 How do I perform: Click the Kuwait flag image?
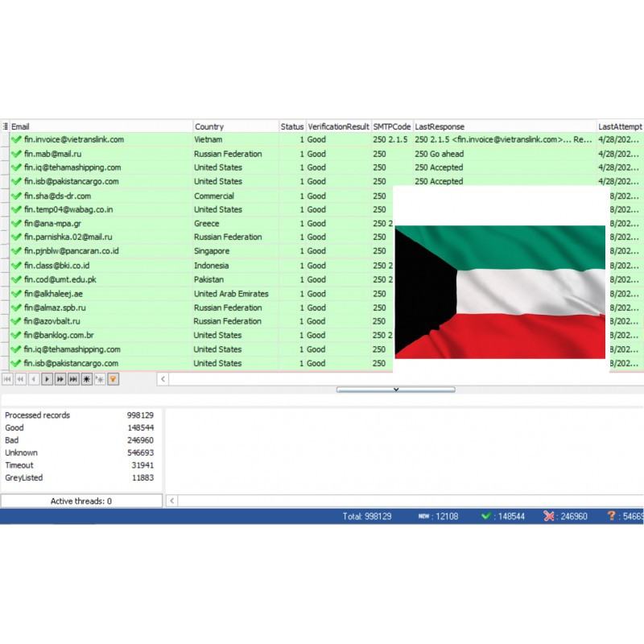[x=499, y=291]
